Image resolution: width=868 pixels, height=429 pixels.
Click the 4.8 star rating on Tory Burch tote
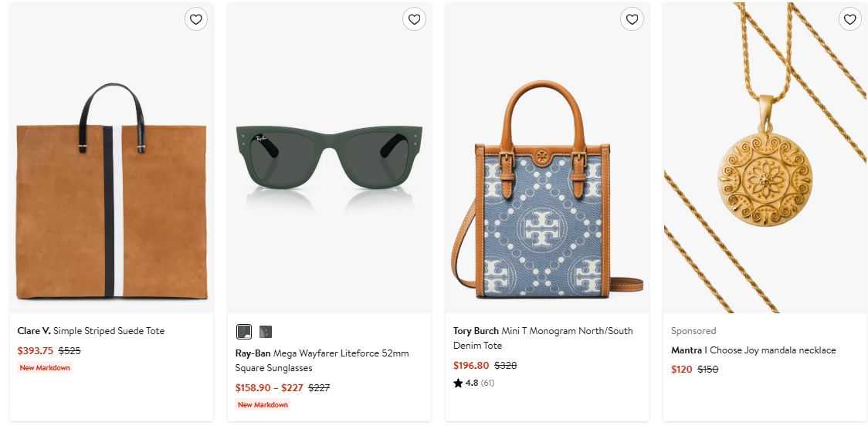pyautogui.click(x=466, y=383)
